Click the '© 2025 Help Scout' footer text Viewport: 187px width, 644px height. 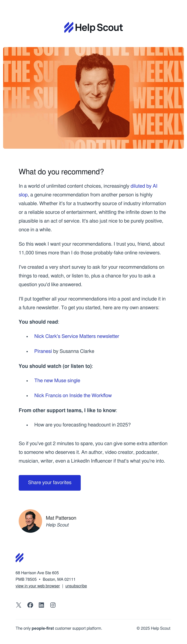click(x=153, y=628)
